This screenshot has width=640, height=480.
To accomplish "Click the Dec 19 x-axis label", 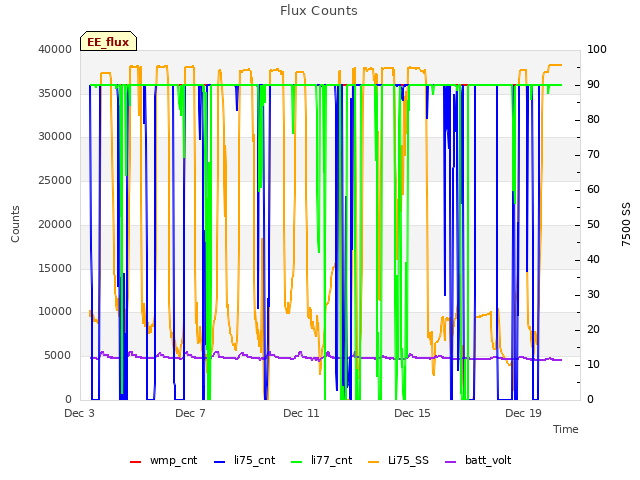I will (523, 413).
